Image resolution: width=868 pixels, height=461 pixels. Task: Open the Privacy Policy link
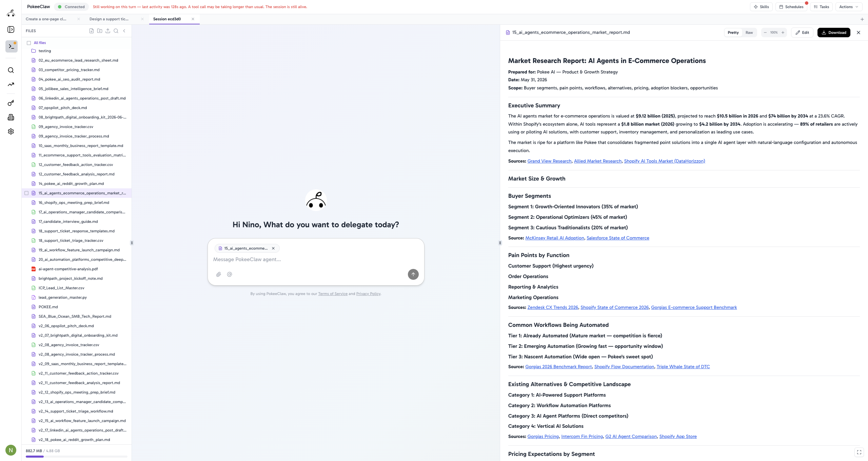368,294
